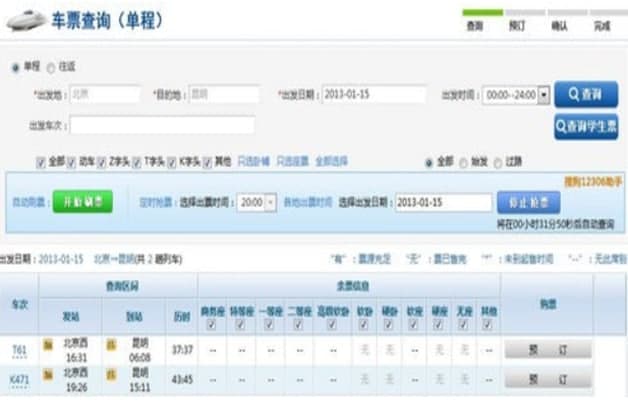Click the 目的地 input field
The height and width of the screenshot is (403, 628).
pyautogui.click(x=224, y=95)
